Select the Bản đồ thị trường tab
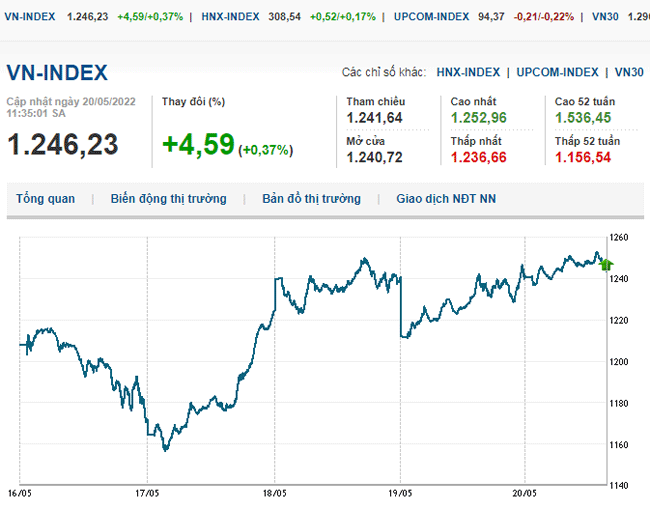Screen dimensions: 650x509 click(311, 199)
